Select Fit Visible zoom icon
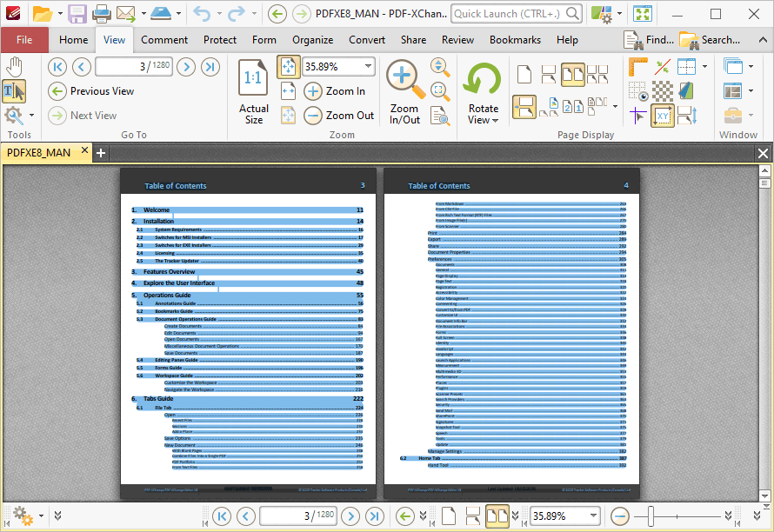The image size is (774, 532). [x=288, y=116]
